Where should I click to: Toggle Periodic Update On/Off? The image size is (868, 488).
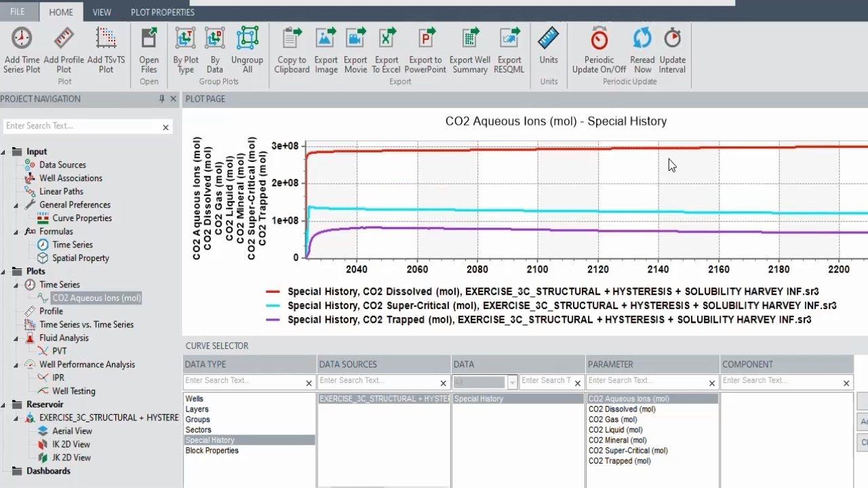click(x=599, y=39)
